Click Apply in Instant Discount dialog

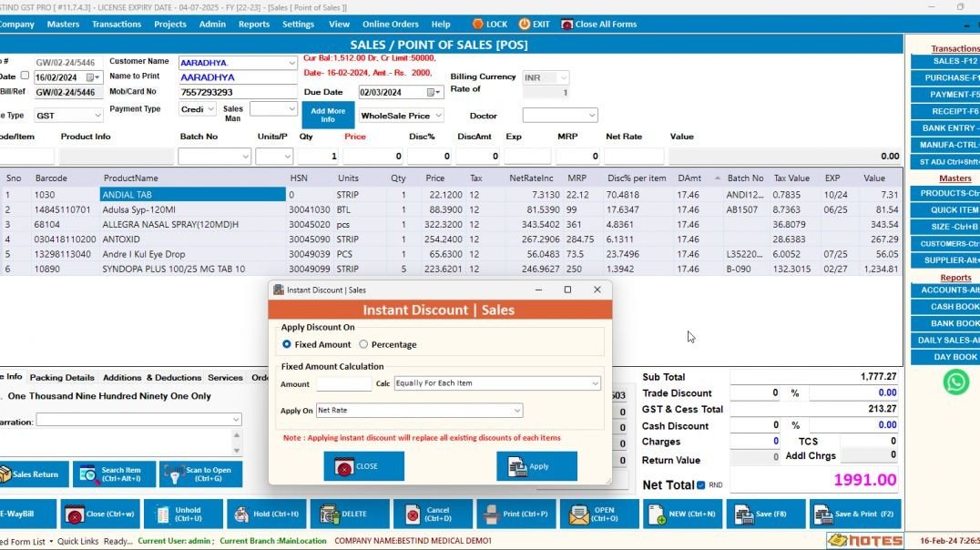(x=536, y=466)
